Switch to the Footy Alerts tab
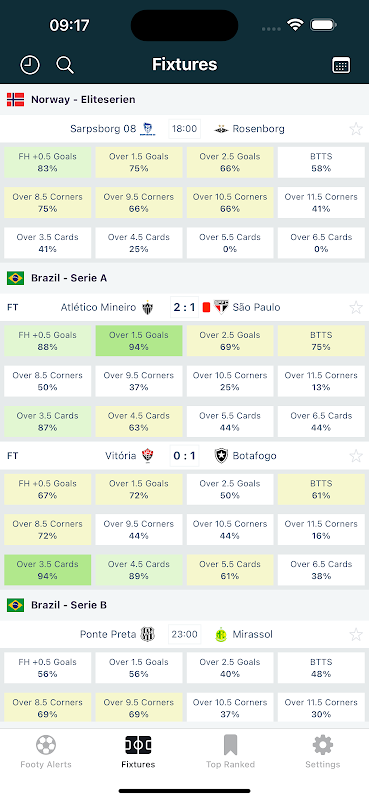Screen dimensions: 369x800 click(46, 752)
